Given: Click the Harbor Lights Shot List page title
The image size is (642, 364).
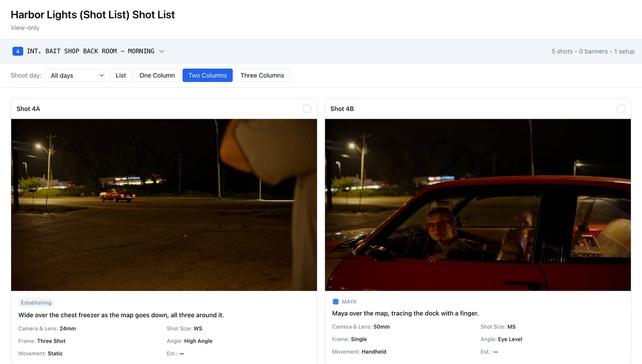Looking at the screenshot, I should coord(93,15).
